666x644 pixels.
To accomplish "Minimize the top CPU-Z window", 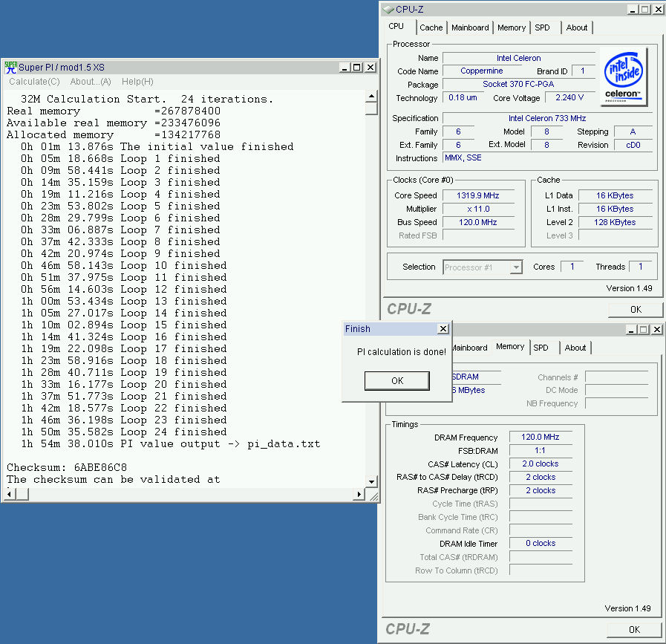I will tap(633, 10).
